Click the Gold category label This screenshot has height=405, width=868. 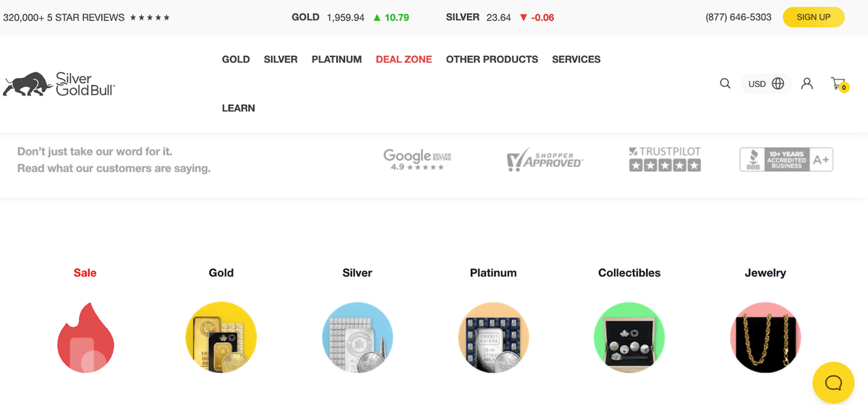tap(221, 273)
